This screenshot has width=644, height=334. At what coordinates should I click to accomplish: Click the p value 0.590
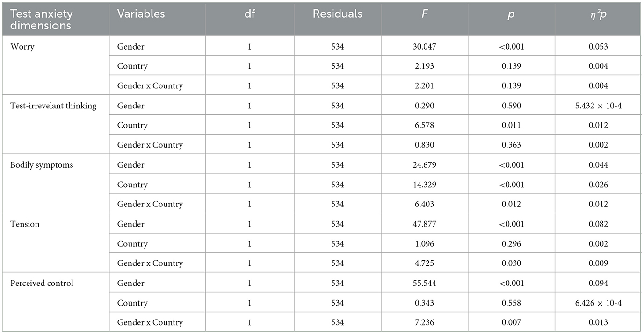point(511,106)
